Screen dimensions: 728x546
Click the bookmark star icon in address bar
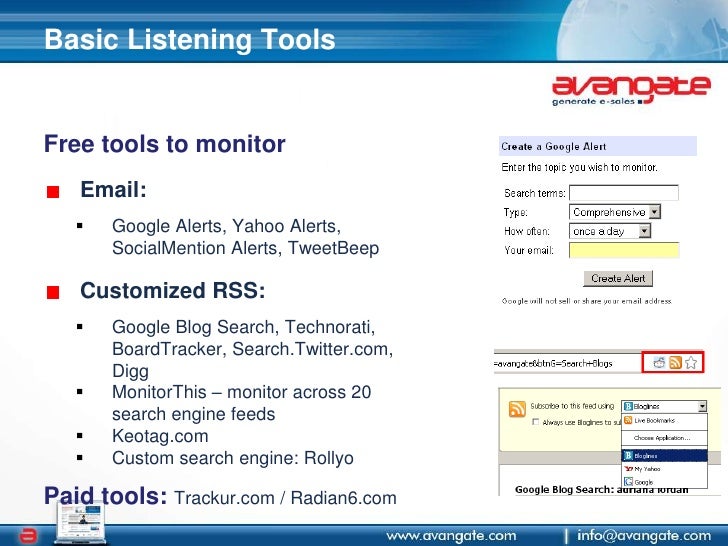click(x=691, y=363)
